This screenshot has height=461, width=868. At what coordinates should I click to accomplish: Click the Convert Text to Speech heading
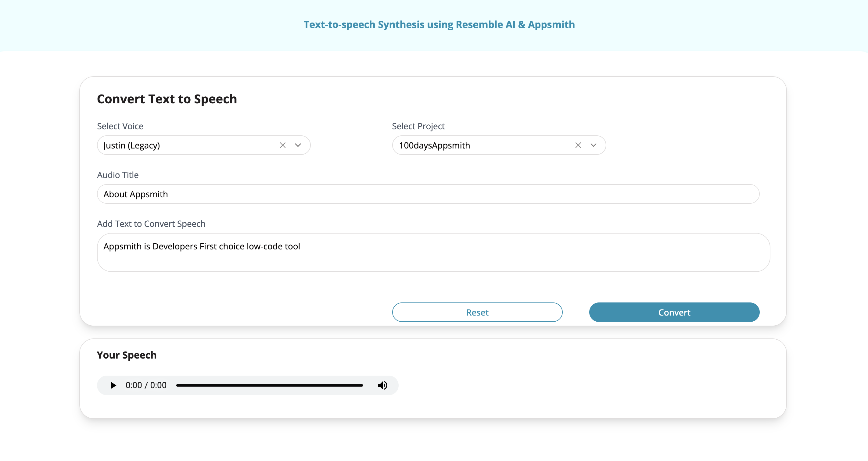click(167, 99)
